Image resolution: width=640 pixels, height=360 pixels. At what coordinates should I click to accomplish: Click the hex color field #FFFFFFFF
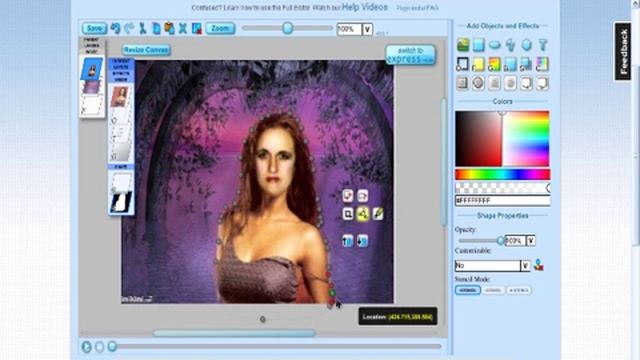pyautogui.click(x=502, y=200)
